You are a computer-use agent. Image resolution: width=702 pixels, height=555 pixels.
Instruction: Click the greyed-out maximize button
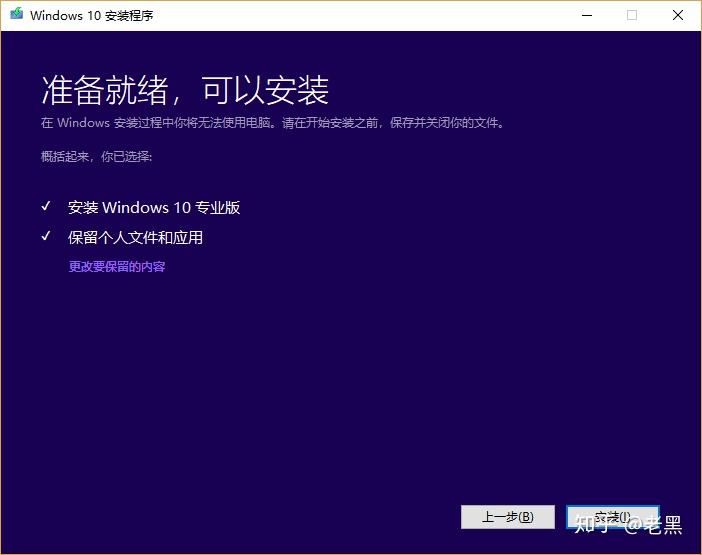point(632,16)
